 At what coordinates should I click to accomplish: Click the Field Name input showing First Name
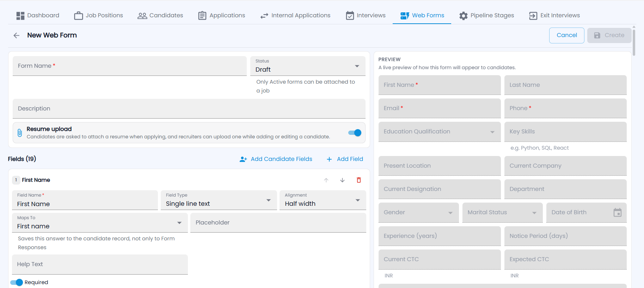pyautogui.click(x=85, y=200)
